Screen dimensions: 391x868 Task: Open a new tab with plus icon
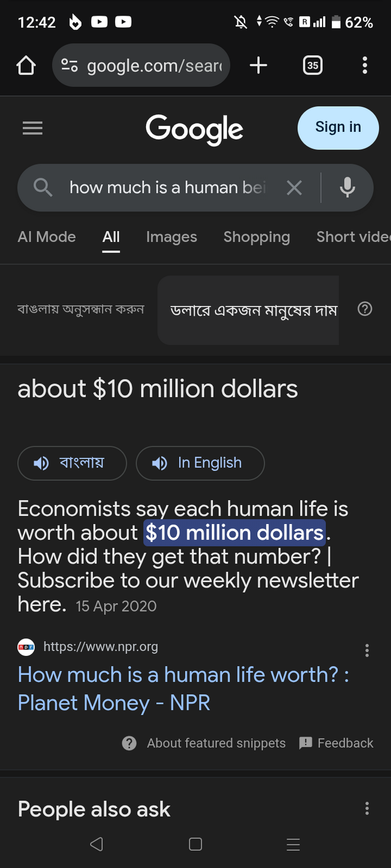pos(258,66)
